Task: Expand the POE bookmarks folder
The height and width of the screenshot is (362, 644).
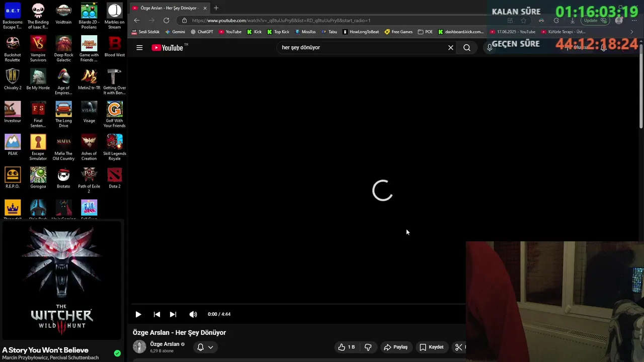Action: coord(425,32)
